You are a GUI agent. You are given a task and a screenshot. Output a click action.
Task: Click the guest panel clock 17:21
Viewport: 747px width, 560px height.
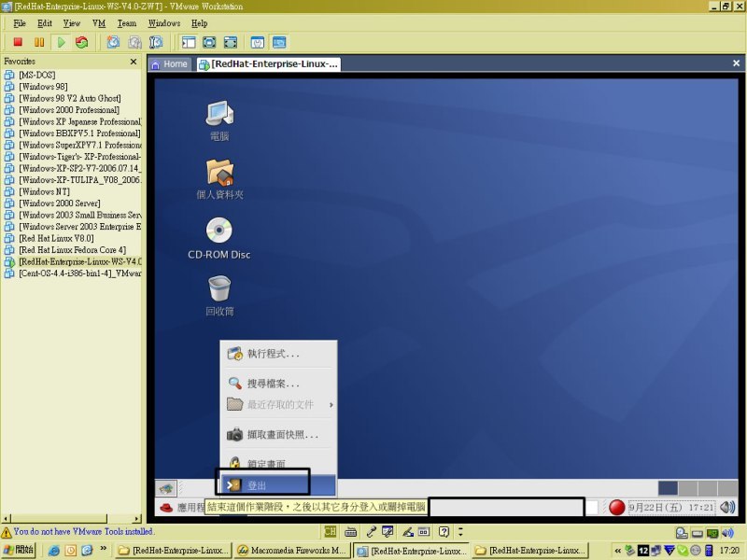coord(671,508)
